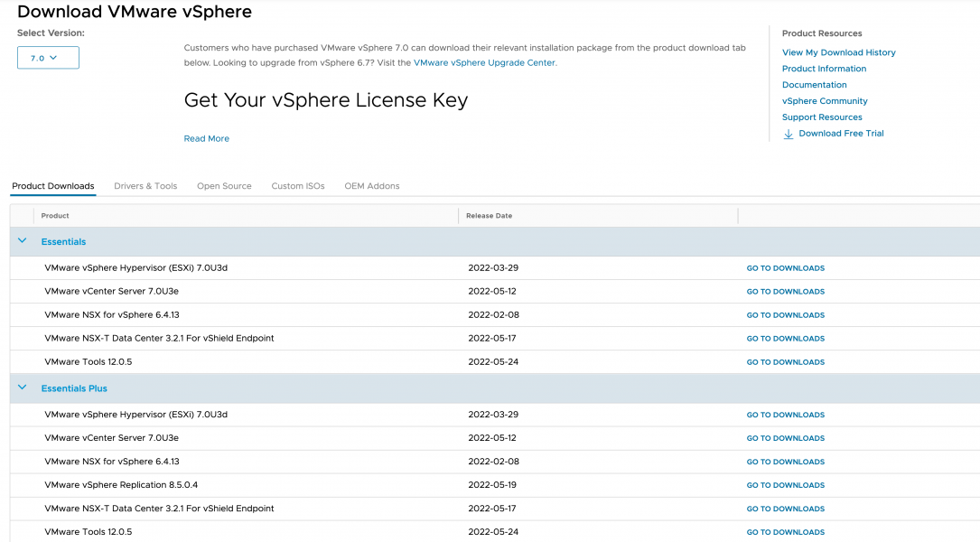Open the OEM Addons tab
Screen dimensions: 980x542
coord(372,186)
